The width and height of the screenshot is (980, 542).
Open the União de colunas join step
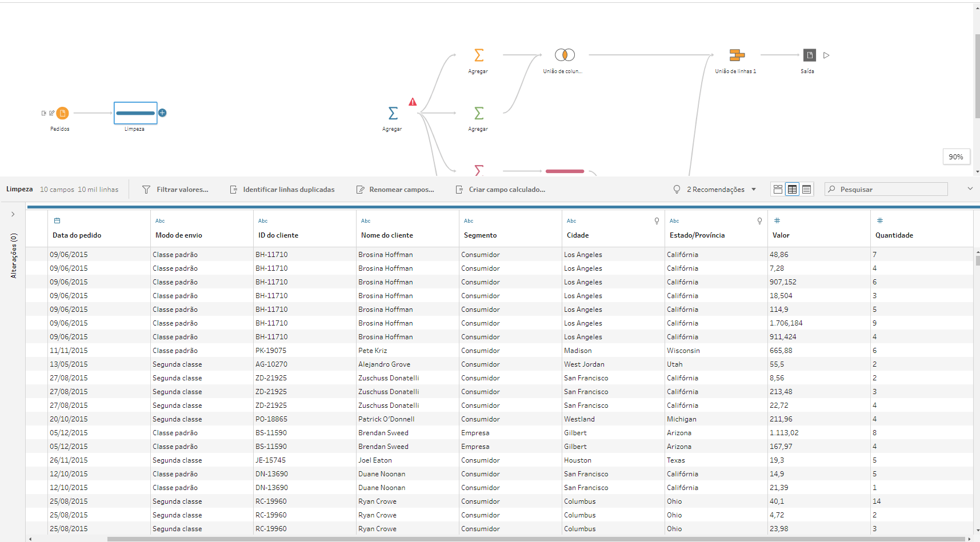coord(565,55)
